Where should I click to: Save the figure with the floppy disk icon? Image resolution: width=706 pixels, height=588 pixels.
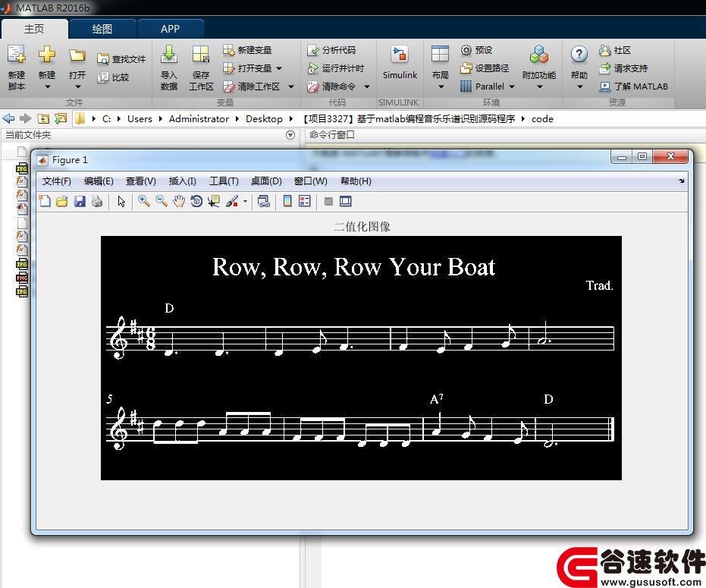click(x=80, y=201)
